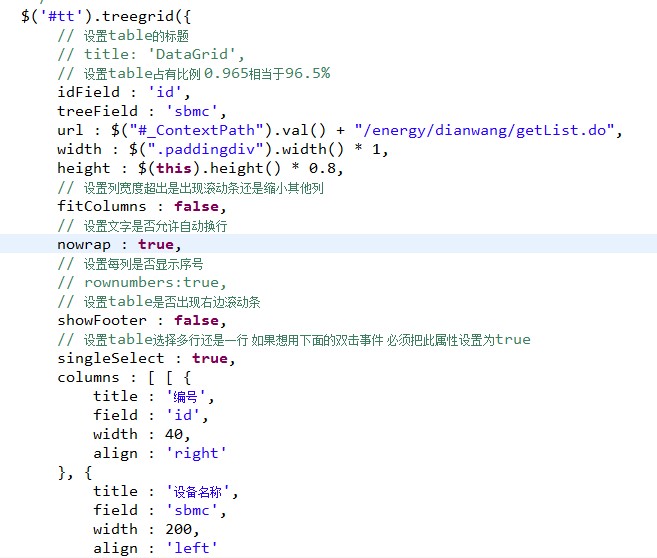Click the align 'right' value

click(x=196, y=454)
